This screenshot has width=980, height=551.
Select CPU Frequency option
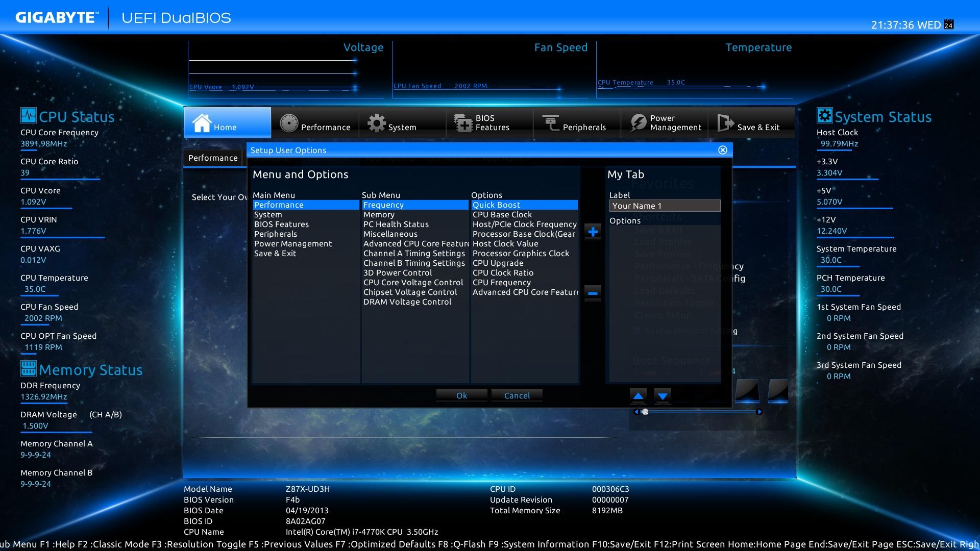tap(524, 283)
